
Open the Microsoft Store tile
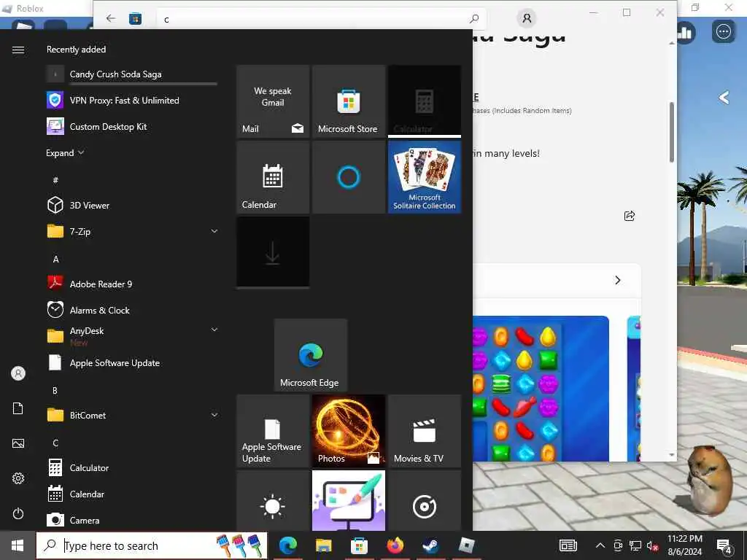coord(349,101)
